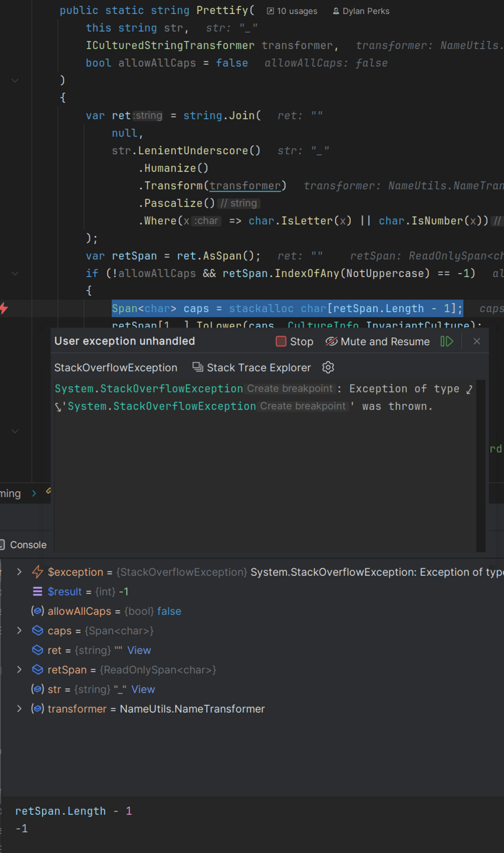504x853 pixels.
Task: Click the StackOverflowException title label
Action: point(116,367)
